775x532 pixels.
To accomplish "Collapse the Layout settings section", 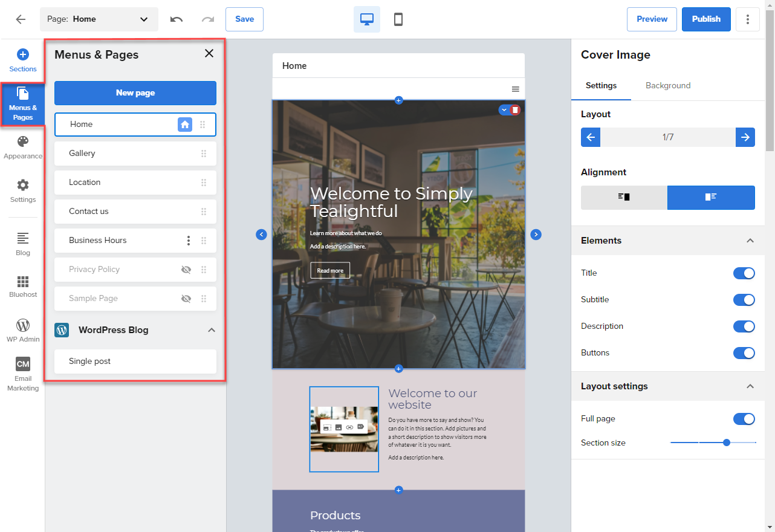I will 750,386.
